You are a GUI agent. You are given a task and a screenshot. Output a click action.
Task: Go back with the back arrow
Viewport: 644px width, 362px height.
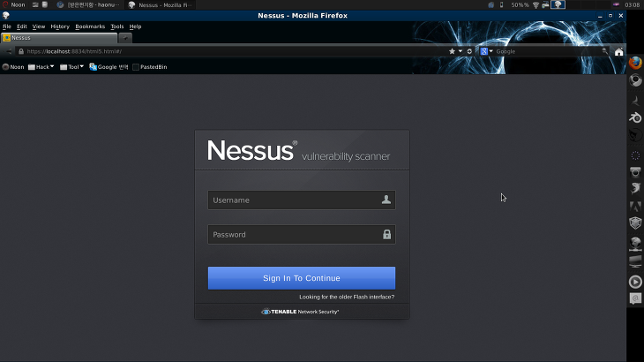point(8,51)
